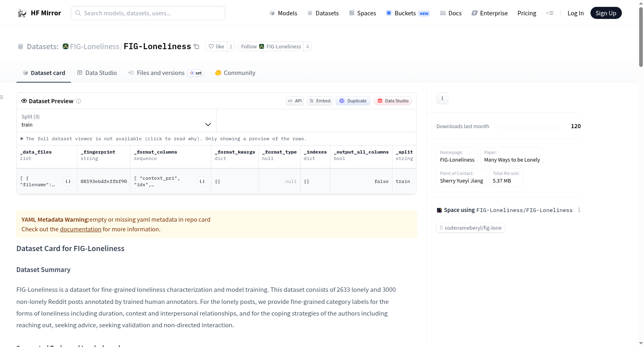Click the left edge table-of-contents icon
The image size is (644, 347).
2,97
